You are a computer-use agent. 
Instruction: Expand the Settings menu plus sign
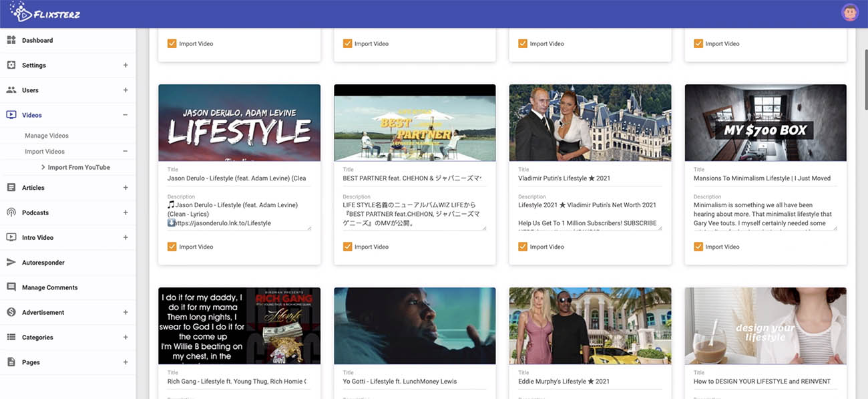(x=126, y=65)
